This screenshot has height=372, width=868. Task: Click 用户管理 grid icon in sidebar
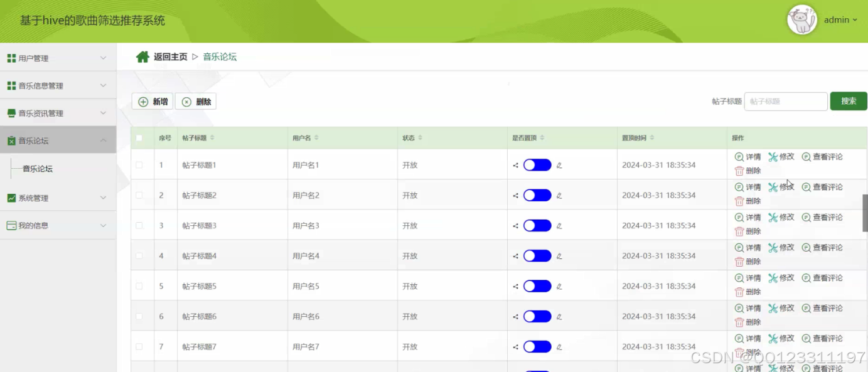pyautogui.click(x=11, y=58)
